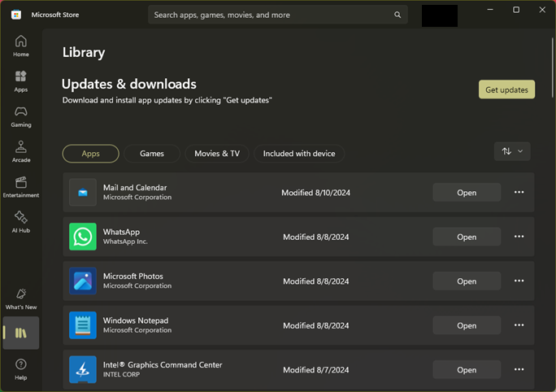This screenshot has height=392, width=556.
Task: Expand the sort order dropdown
Action: point(512,151)
